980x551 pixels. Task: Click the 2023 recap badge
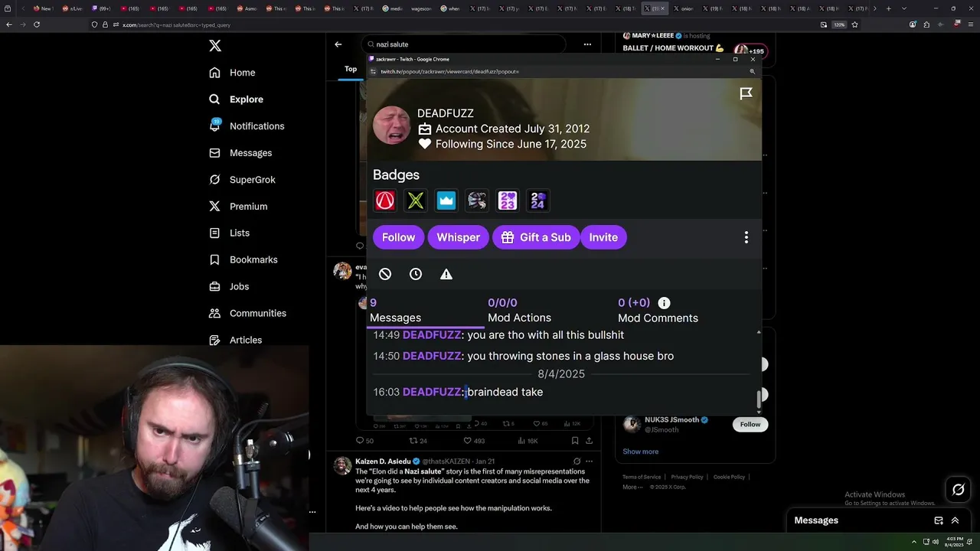pyautogui.click(x=508, y=201)
